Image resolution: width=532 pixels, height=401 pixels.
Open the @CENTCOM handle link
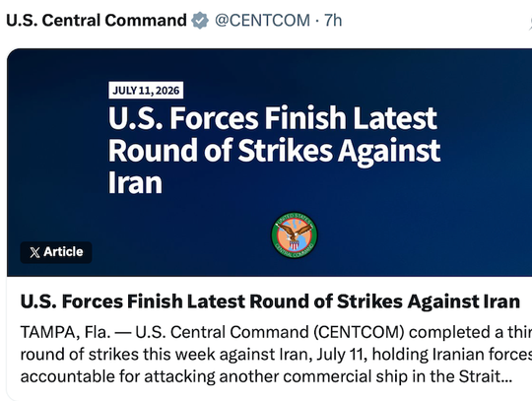[x=262, y=21]
